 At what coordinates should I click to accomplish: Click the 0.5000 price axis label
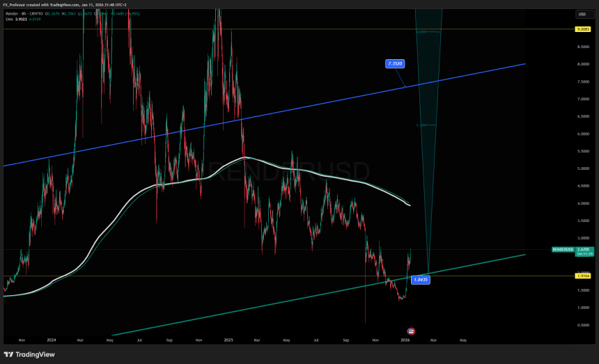[584, 325]
